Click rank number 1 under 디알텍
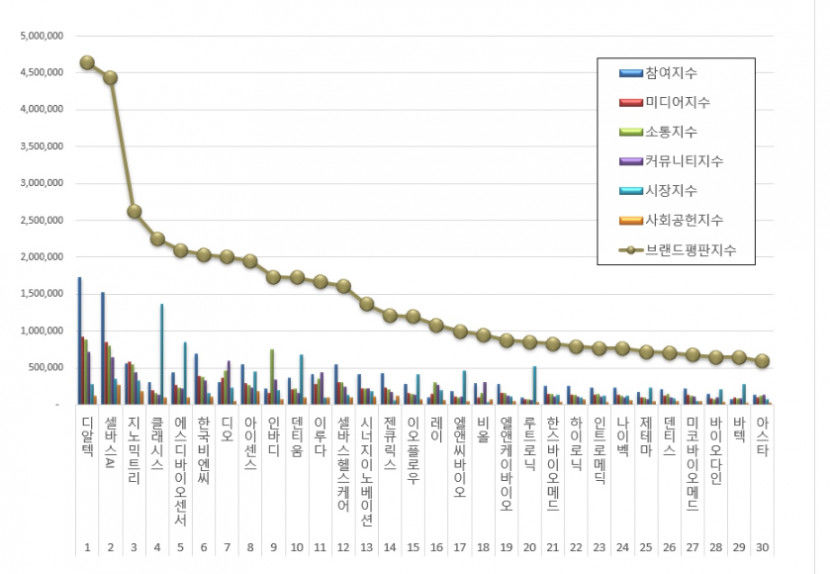Viewport: 830px width, 574px height. [87, 548]
